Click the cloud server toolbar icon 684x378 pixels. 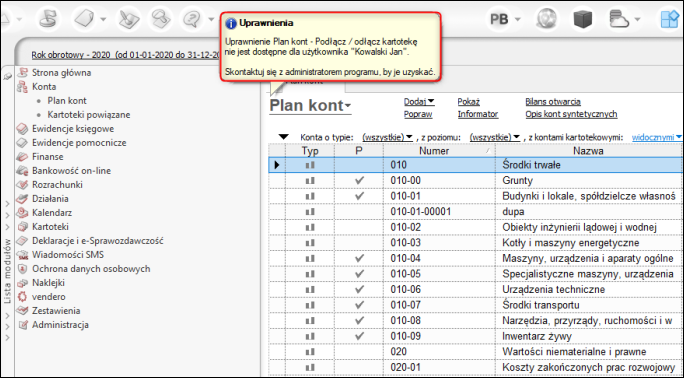(x=619, y=19)
